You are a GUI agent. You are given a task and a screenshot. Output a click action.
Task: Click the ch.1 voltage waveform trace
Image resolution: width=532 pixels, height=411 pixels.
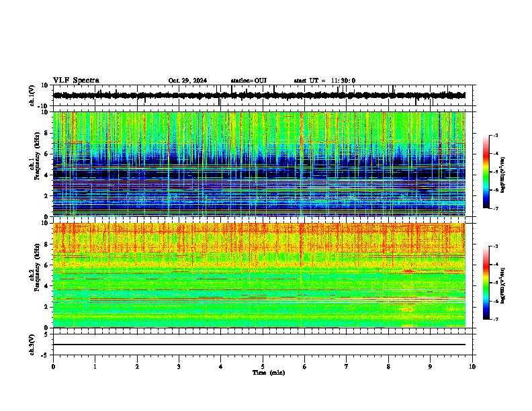point(259,95)
